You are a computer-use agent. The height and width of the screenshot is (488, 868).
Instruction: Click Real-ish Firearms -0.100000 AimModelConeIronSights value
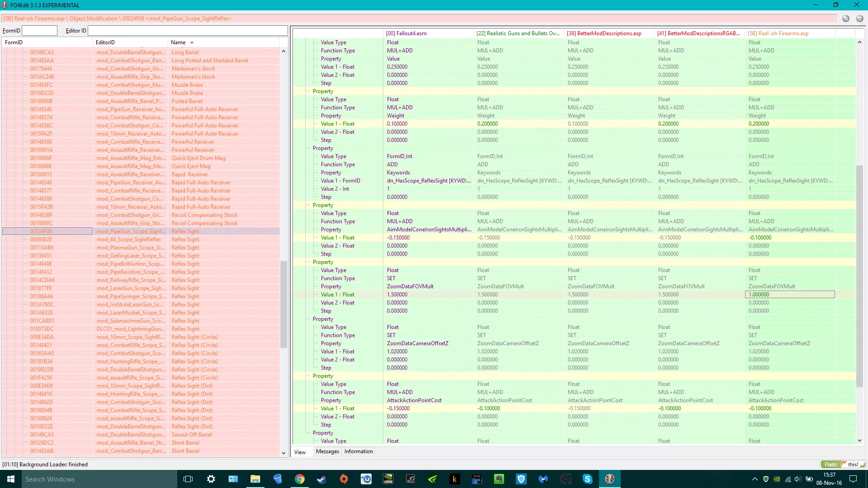pyautogui.click(x=790, y=238)
